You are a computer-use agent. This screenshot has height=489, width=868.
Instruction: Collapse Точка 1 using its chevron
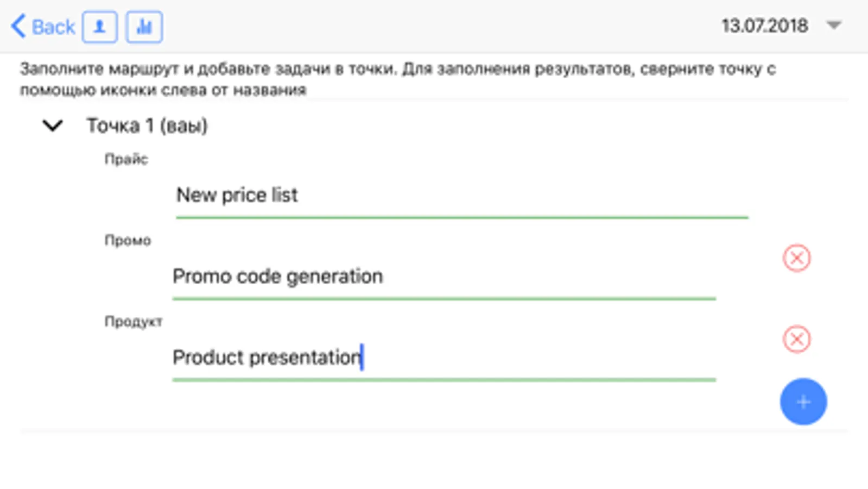[x=53, y=126]
